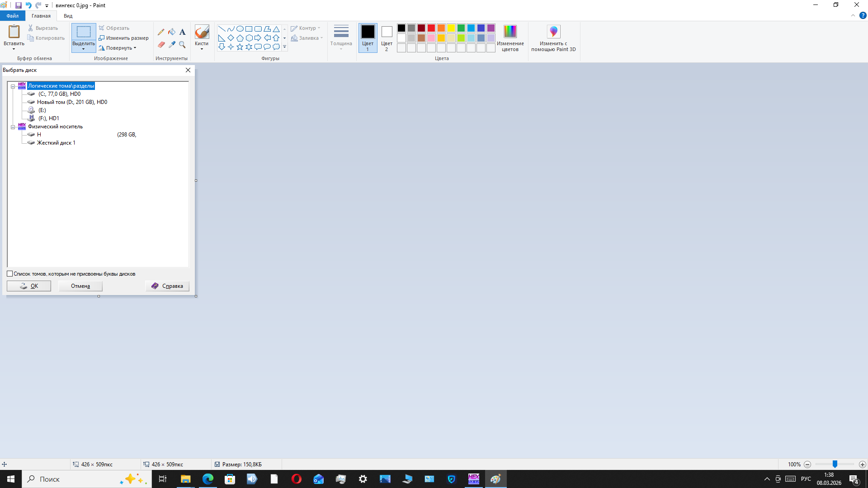Activate the Color picker eyedropper
Image resolution: width=868 pixels, height=488 pixels.
pyautogui.click(x=172, y=45)
